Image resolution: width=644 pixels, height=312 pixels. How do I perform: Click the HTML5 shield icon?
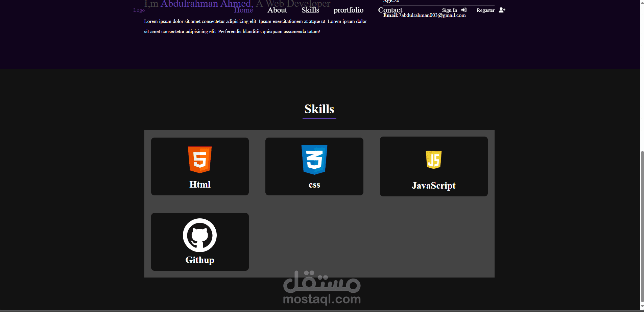pos(200,160)
